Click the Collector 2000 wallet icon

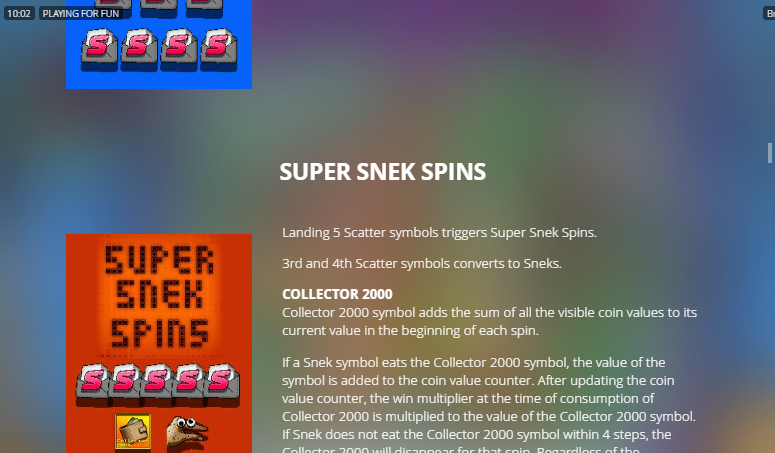pyautogui.click(x=132, y=431)
